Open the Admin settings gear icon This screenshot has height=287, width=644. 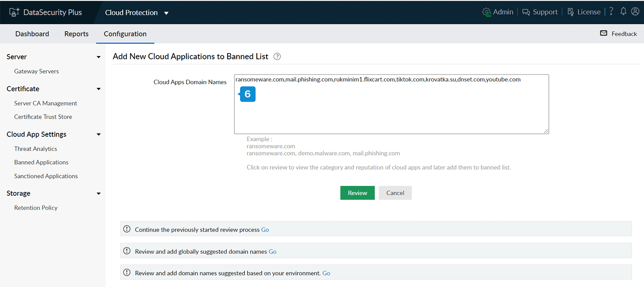click(487, 12)
